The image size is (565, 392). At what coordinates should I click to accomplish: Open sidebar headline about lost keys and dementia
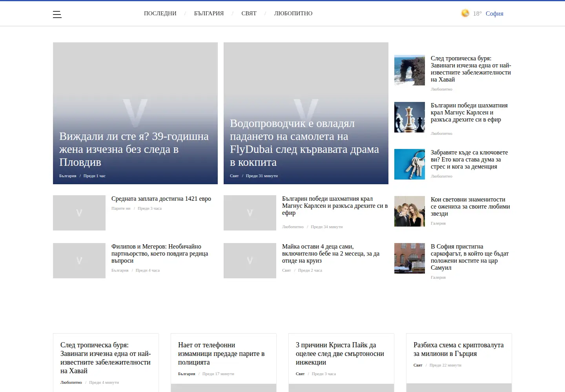pyautogui.click(x=469, y=160)
